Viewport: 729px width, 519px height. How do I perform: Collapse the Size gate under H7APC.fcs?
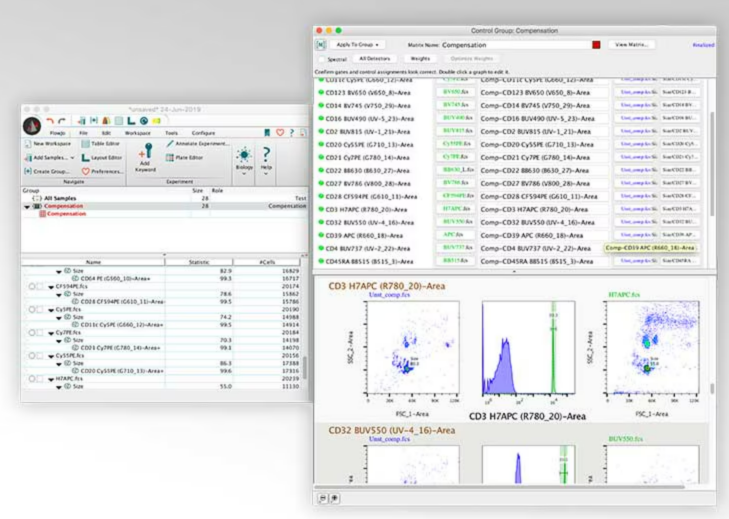tap(59, 387)
